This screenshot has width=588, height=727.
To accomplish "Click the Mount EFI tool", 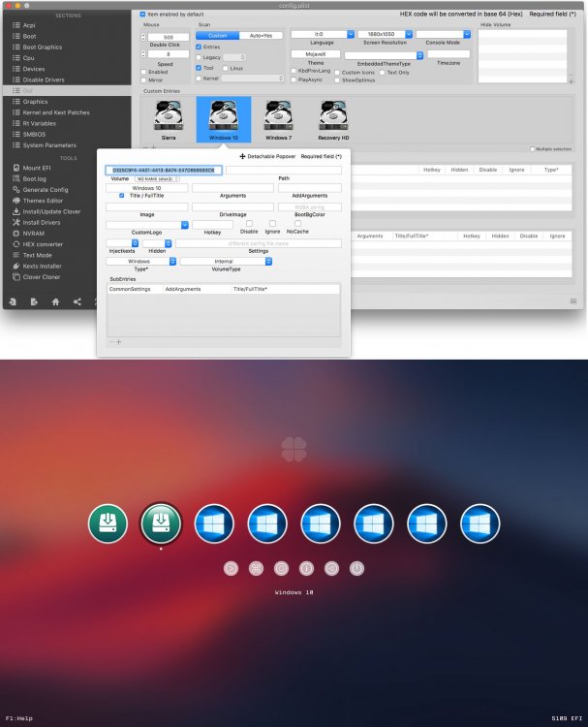I will click(x=36, y=168).
